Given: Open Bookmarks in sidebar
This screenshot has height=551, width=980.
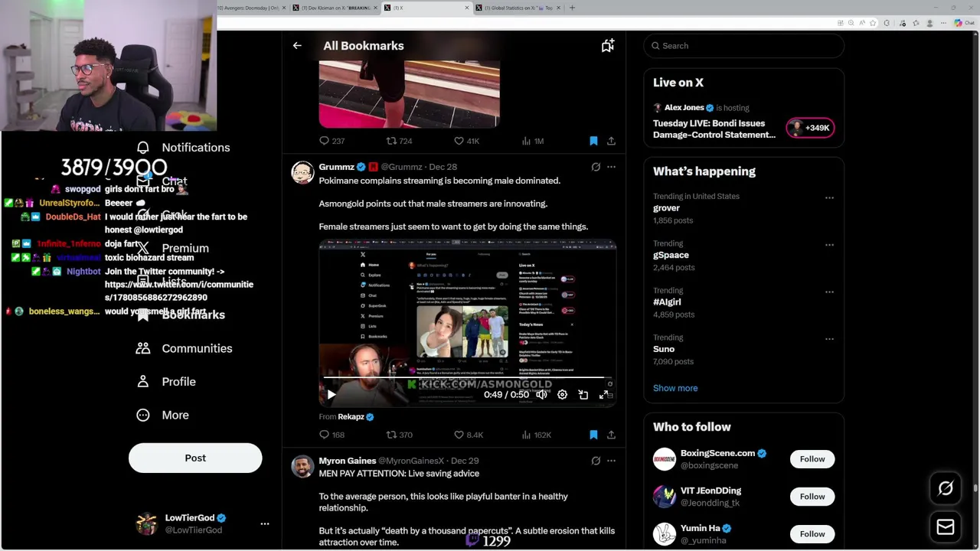Looking at the screenshot, I should 180,315.
